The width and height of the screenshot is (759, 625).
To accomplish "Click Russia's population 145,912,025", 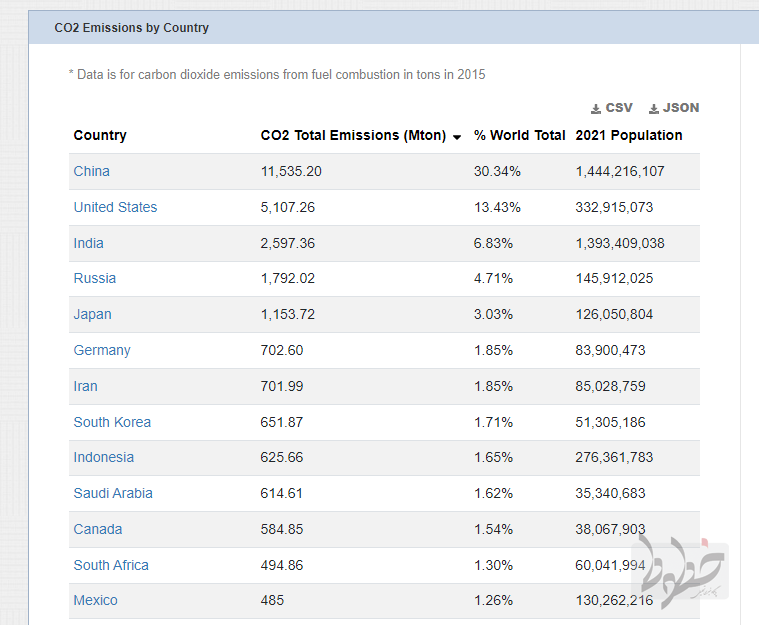I will pos(614,278).
